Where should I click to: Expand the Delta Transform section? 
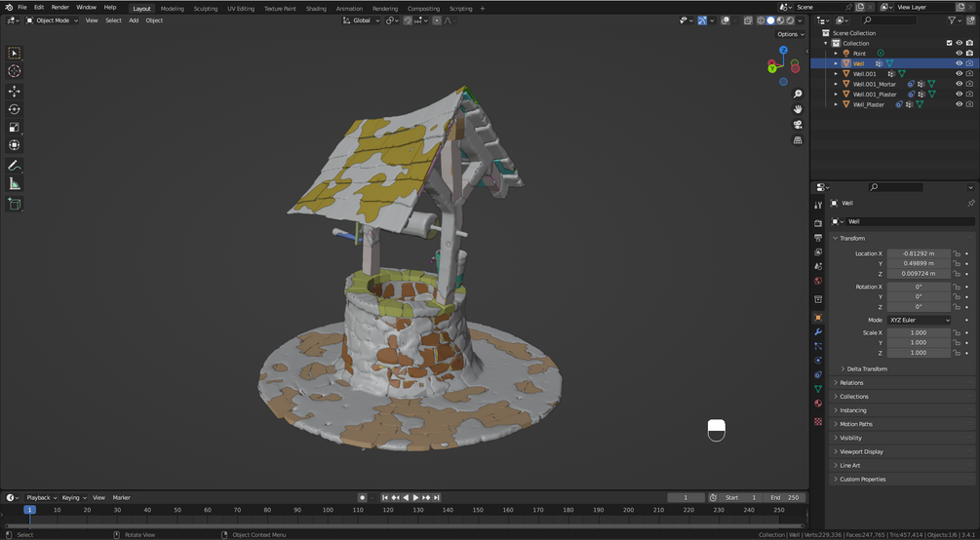pos(866,368)
